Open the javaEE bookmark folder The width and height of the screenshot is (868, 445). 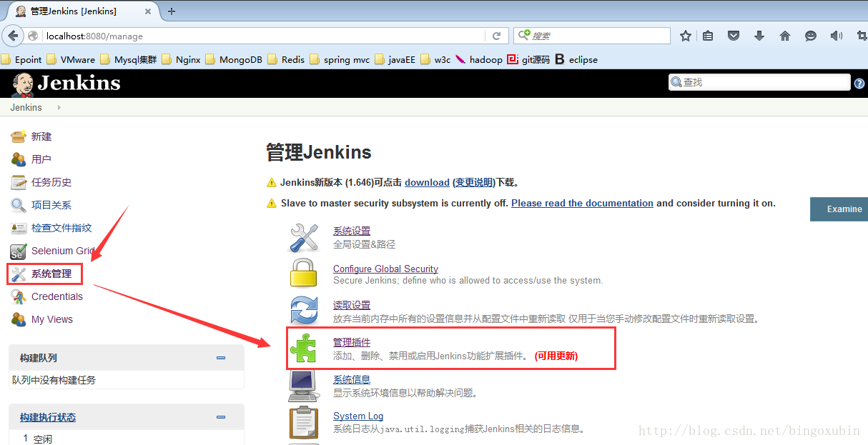[395, 59]
